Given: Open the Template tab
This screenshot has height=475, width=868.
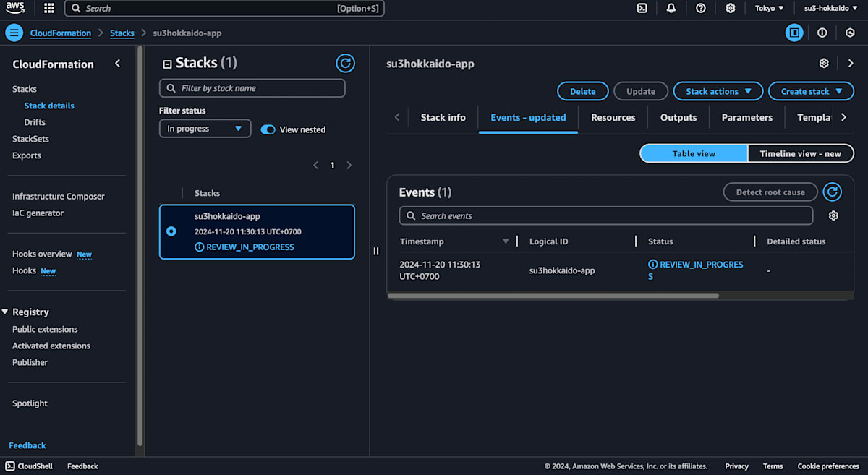Looking at the screenshot, I should [814, 117].
